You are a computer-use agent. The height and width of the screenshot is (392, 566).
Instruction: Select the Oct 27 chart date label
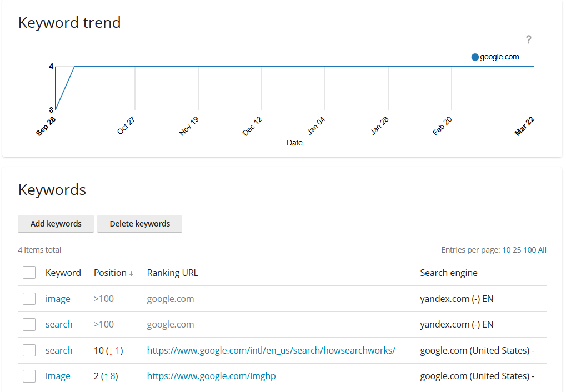pos(126,125)
